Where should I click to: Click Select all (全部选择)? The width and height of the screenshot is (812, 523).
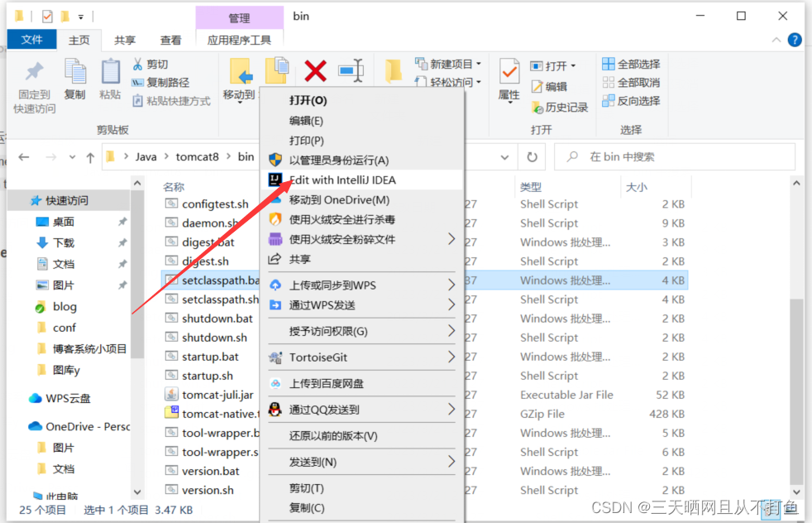tap(631, 65)
